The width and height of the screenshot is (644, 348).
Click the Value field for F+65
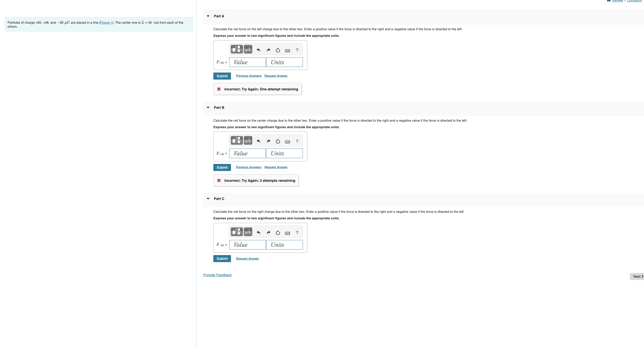point(247,62)
